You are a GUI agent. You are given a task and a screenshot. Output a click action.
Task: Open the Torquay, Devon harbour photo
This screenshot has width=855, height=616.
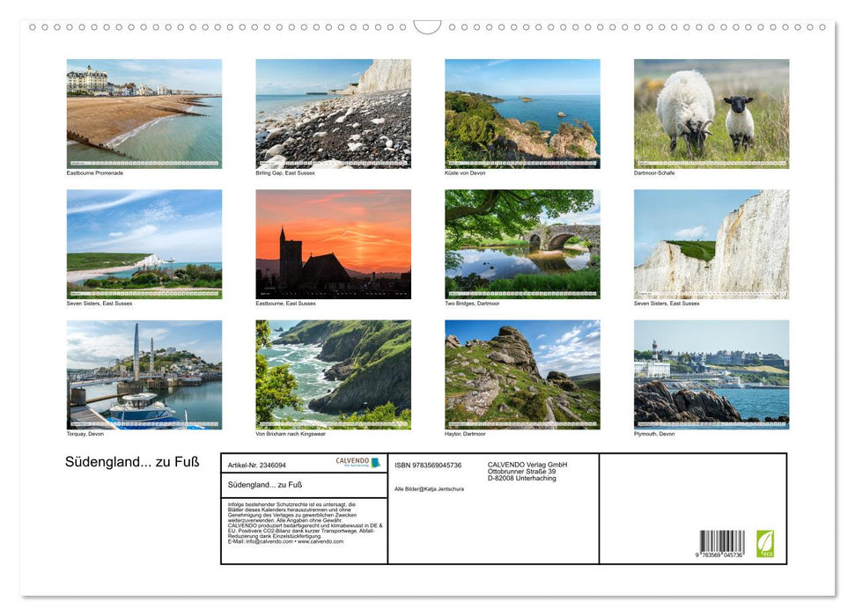144,375
